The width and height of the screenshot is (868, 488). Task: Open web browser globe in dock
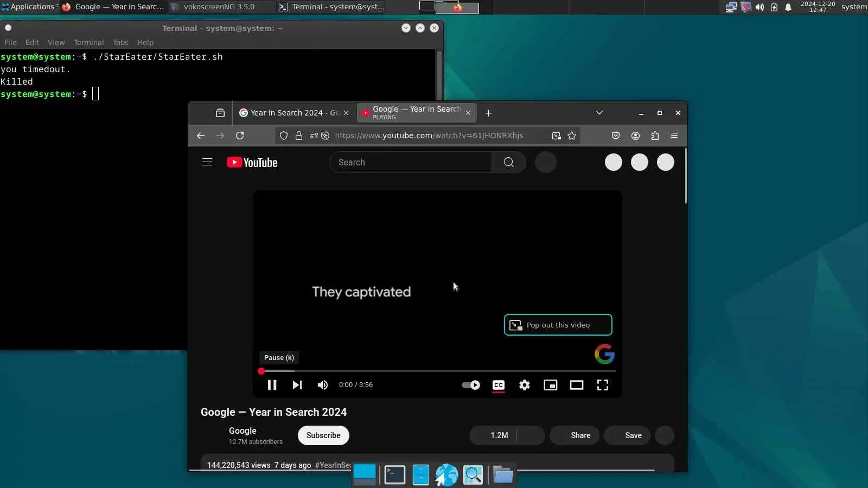click(446, 475)
